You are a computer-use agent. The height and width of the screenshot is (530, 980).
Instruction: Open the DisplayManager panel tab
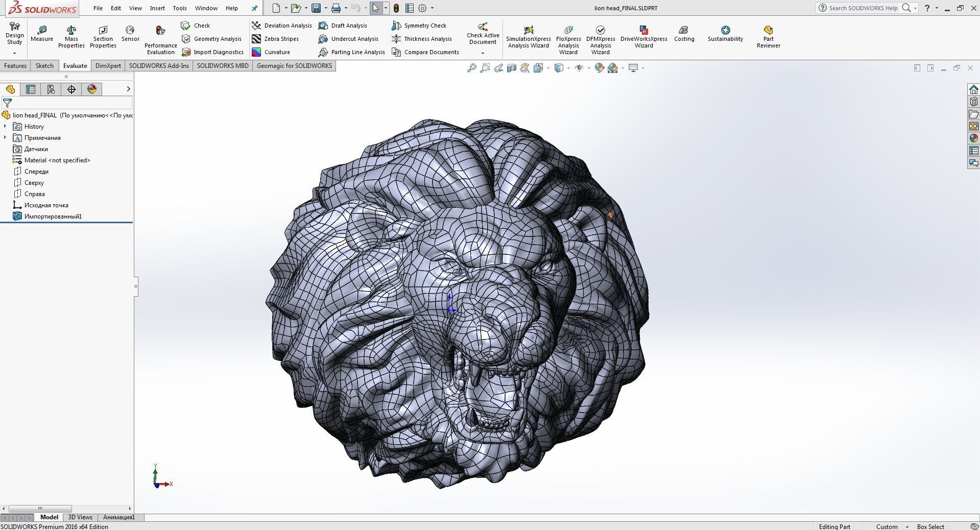pyautogui.click(x=92, y=89)
